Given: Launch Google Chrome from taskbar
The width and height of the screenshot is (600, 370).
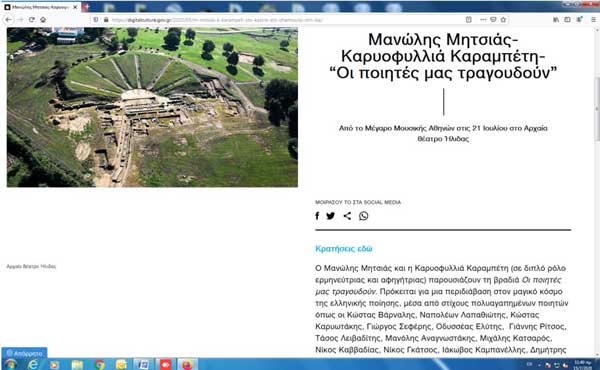Looking at the screenshot, I should pyautogui.click(x=100, y=365).
